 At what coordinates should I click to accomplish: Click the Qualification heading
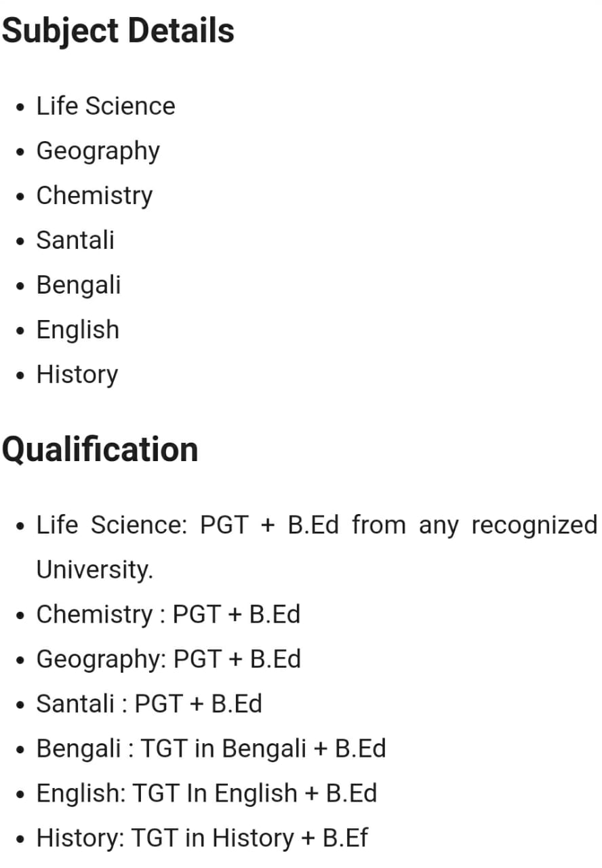(x=100, y=450)
